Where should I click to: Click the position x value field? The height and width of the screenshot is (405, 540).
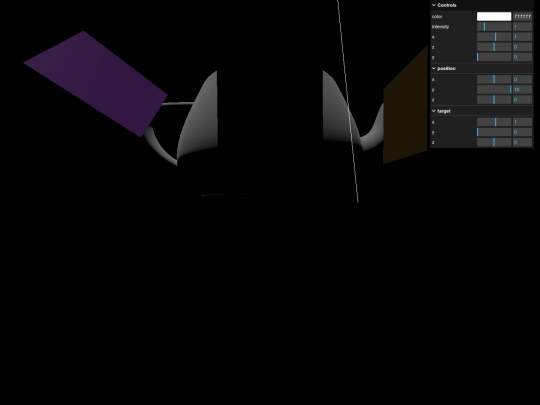coord(522,80)
